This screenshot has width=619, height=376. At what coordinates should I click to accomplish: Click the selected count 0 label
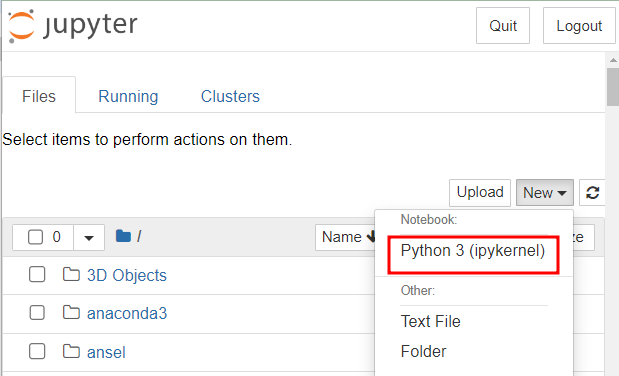56,237
